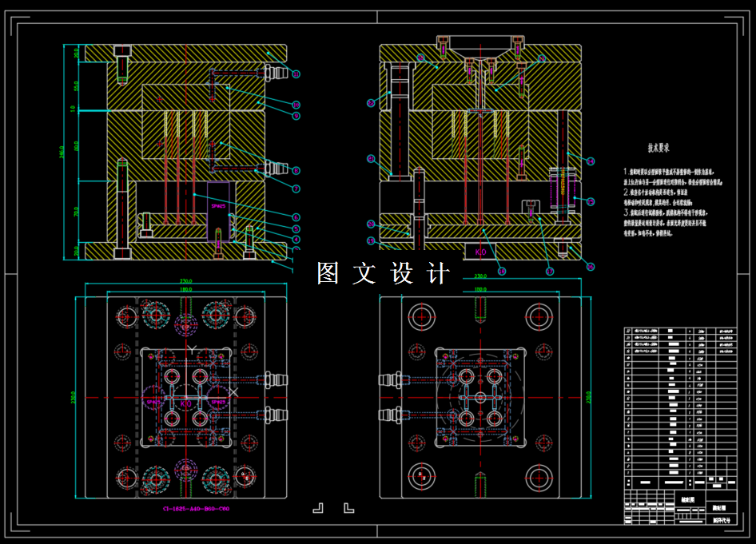Select the 246.0 overall height dimension
This screenshot has width=756, height=544.
(62, 152)
